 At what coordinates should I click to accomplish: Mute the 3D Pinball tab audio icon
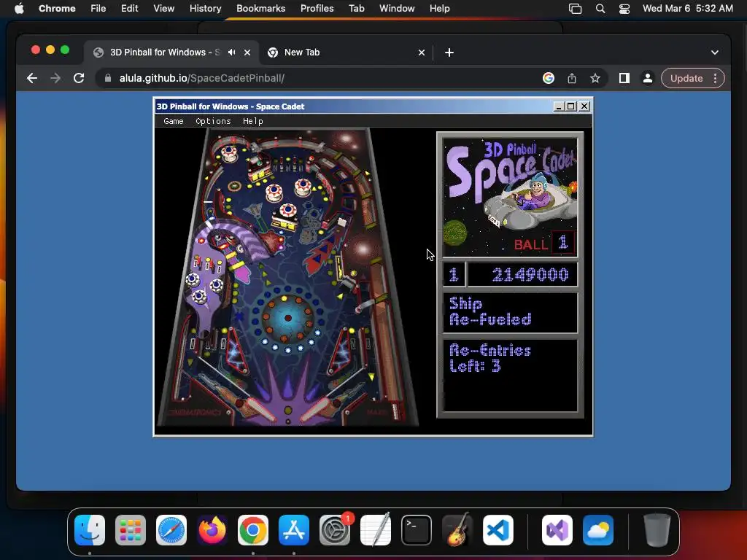point(231,52)
